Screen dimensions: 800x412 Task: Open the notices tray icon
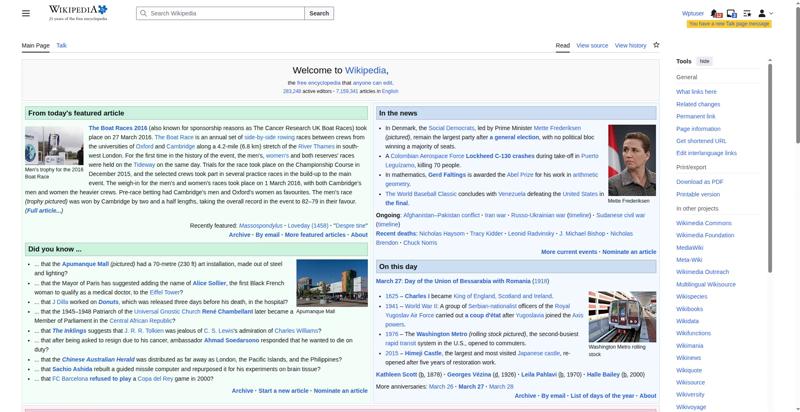[x=732, y=13]
